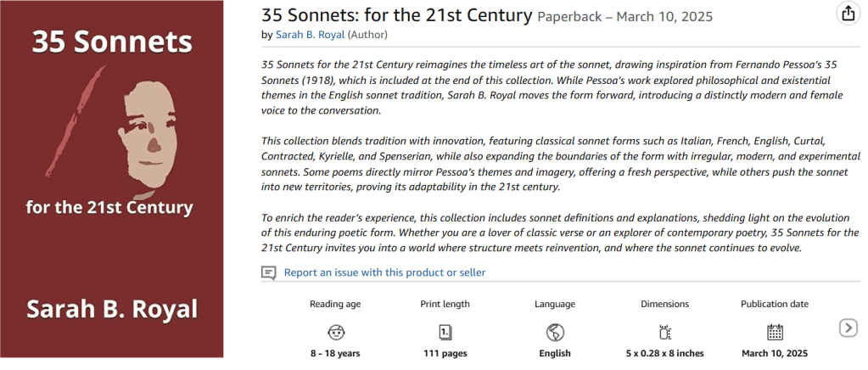Click the date below the calendar icon
868x370 pixels.
[x=775, y=353]
